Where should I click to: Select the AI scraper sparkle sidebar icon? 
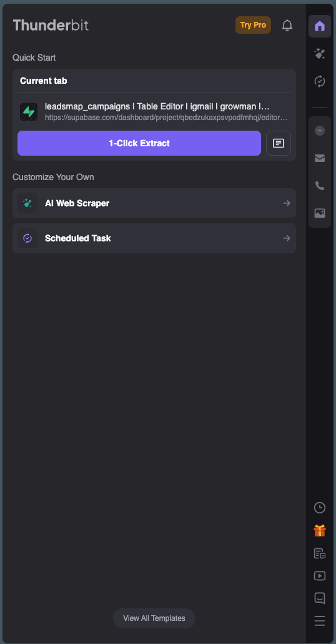click(x=320, y=54)
